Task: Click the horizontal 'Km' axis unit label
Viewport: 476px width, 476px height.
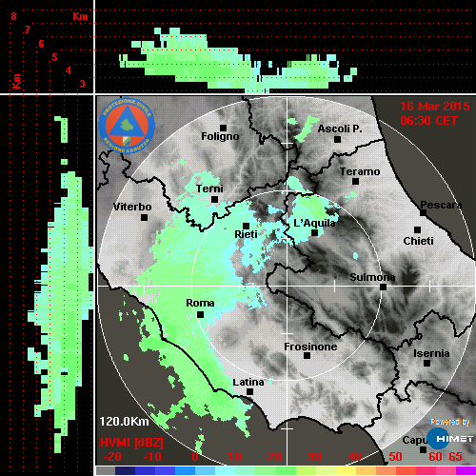Action: pos(80,16)
